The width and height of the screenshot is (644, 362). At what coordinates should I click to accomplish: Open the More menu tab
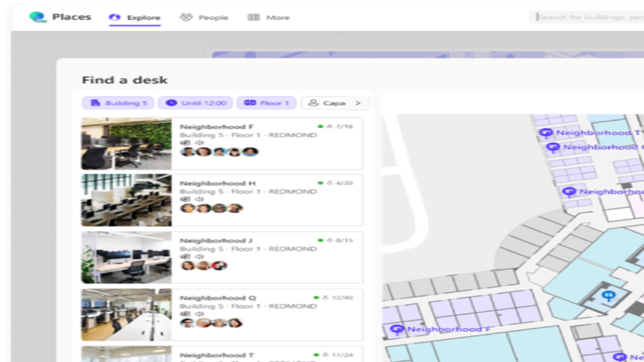coord(268,18)
